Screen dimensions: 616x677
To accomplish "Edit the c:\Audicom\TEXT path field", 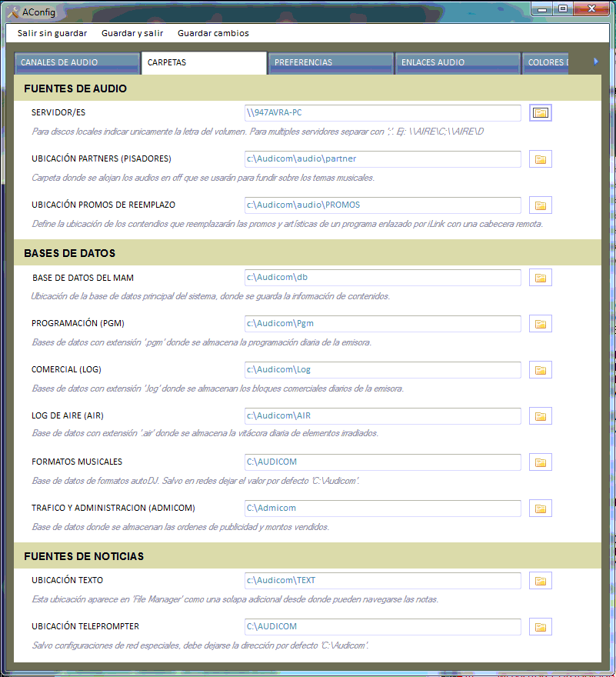I will tap(382, 581).
